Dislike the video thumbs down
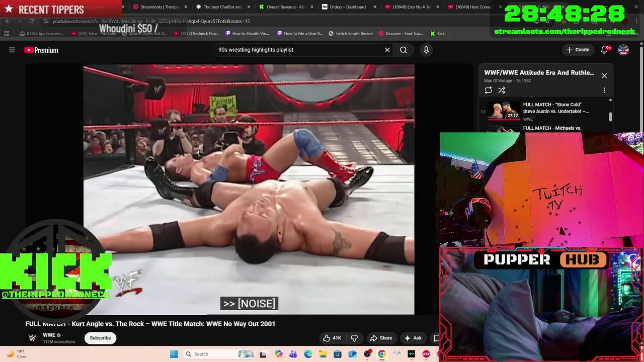 [x=354, y=338]
